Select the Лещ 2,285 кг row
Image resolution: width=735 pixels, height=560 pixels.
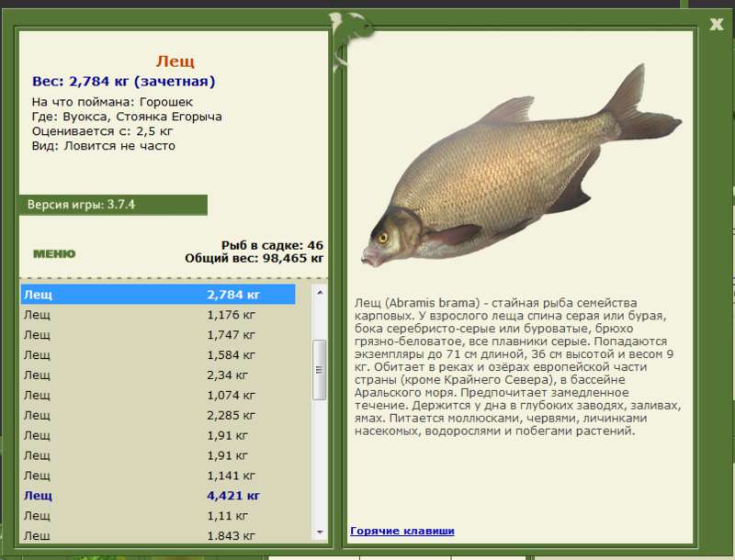(158, 415)
